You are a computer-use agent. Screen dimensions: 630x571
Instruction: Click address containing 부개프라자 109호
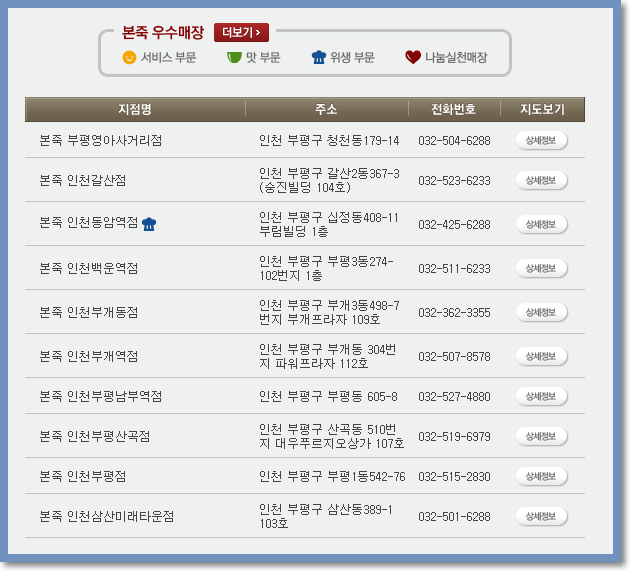tap(329, 312)
